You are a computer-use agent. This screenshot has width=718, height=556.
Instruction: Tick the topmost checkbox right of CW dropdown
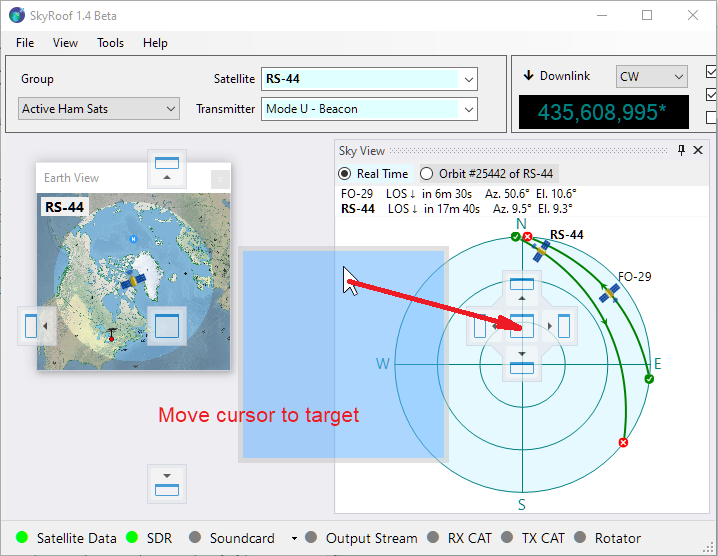coord(711,72)
